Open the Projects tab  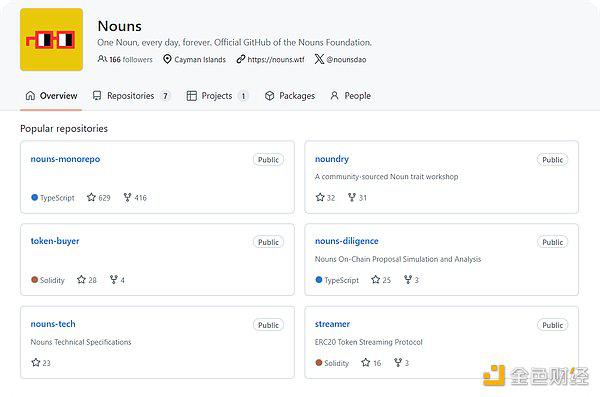click(217, 96)
